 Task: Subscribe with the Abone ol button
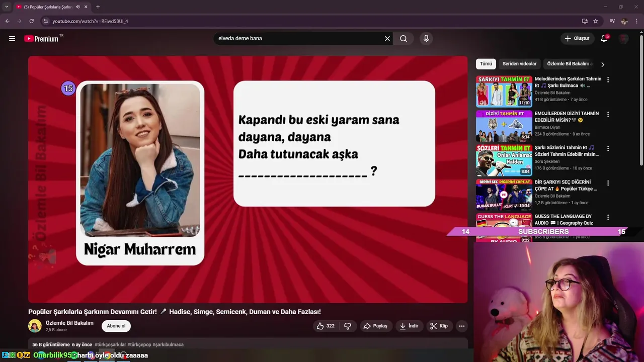(x=116, y=326)
